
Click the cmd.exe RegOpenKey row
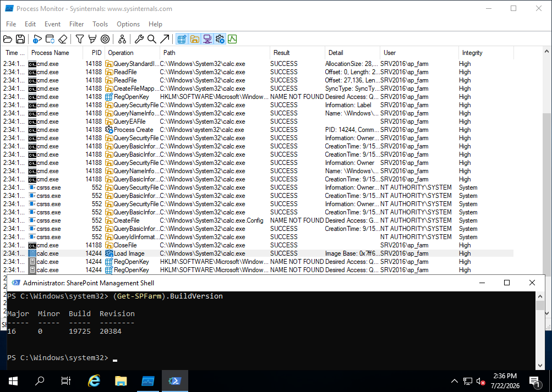click(258, 97)
